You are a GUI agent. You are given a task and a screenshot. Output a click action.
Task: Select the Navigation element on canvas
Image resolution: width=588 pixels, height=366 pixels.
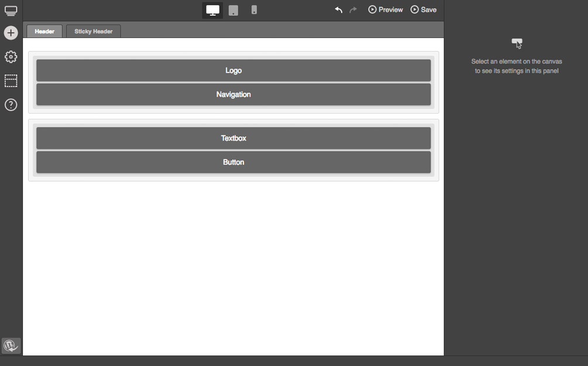[x=233, y=94]
